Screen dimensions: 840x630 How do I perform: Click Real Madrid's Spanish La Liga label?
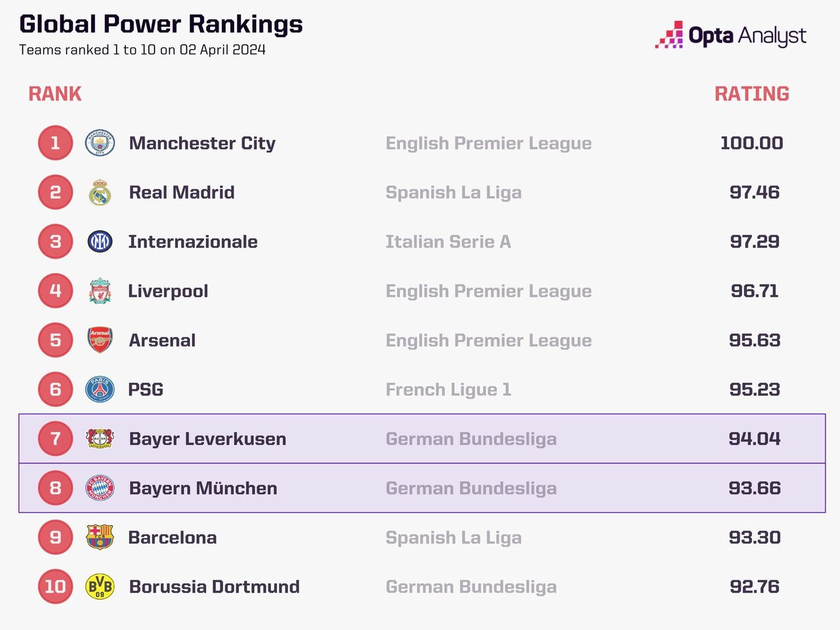453,192
